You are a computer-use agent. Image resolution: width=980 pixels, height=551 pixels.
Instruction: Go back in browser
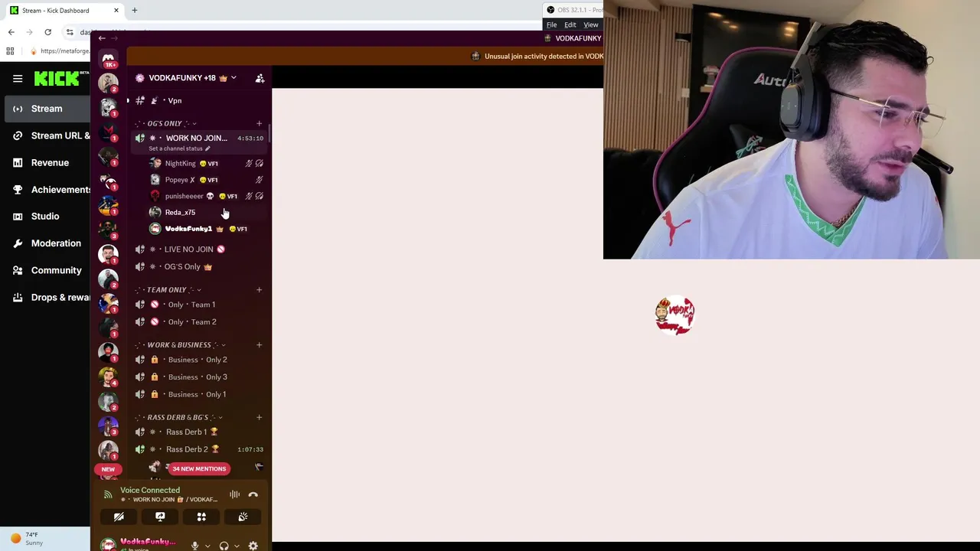click(11, 32)
